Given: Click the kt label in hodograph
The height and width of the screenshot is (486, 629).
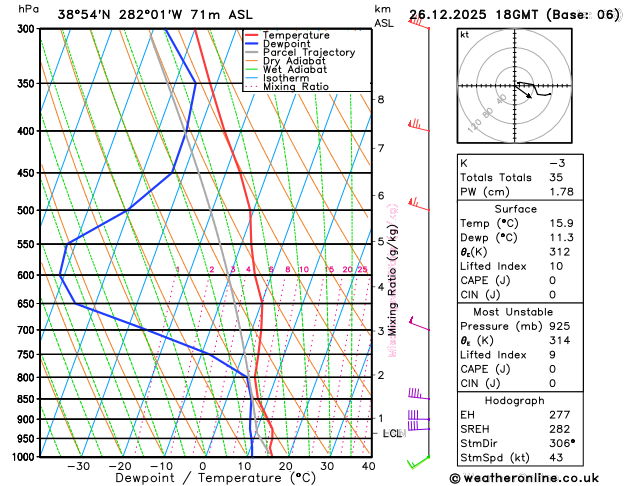Looking at the screenshot, I should point(465,35).
